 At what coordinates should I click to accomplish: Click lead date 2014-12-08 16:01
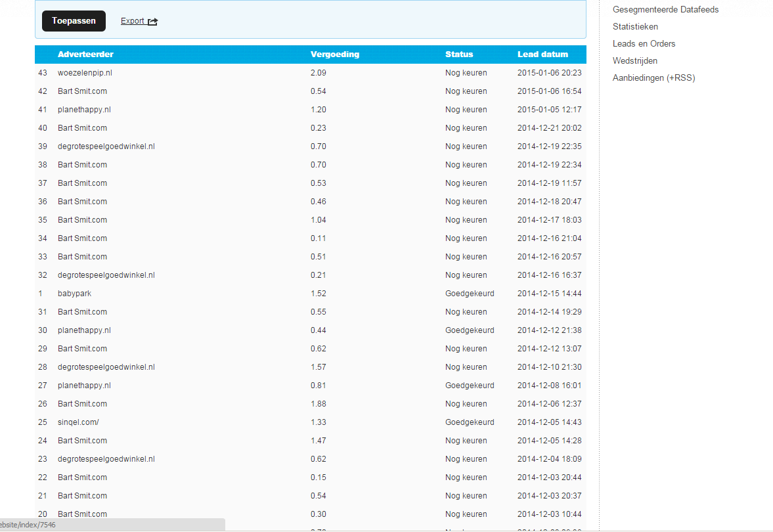tap(550, 386)
